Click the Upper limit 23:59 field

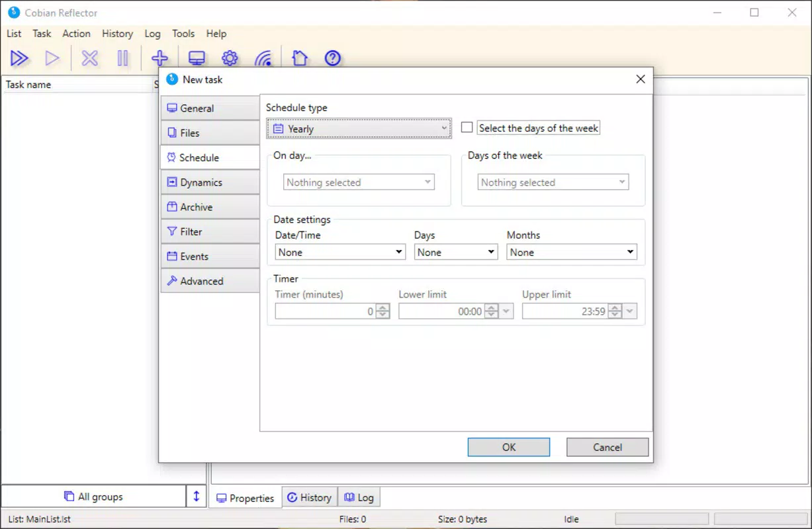565,311
